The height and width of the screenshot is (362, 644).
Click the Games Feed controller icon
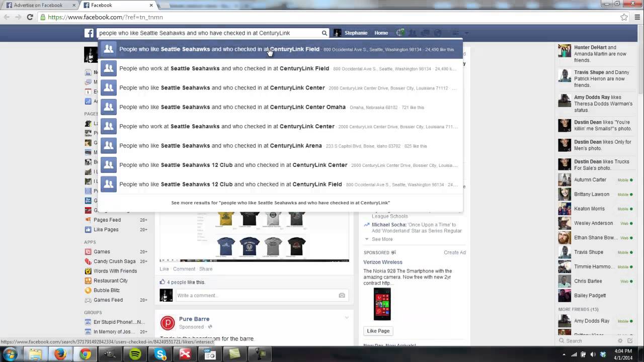(88, 300)
